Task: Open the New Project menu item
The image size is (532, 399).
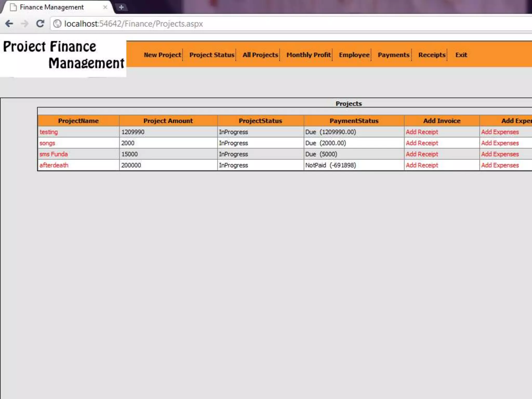Action: point(162,55)
